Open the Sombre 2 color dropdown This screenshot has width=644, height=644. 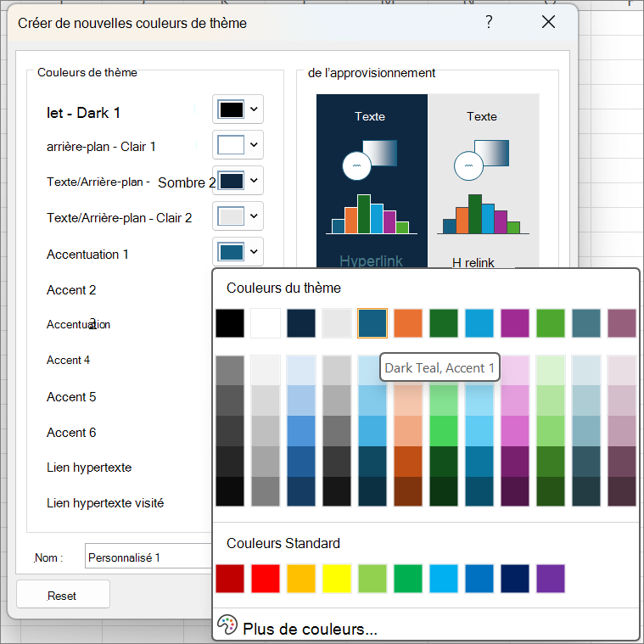click(x=238, y=181)
